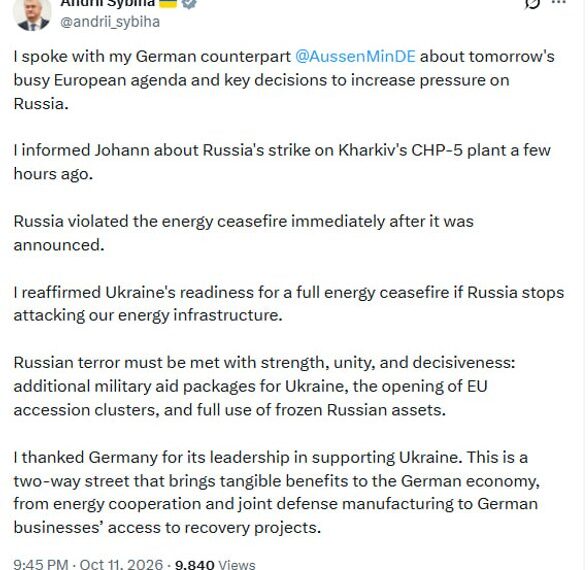Click the Ukraine flag emoji beside name

point(168,3)
